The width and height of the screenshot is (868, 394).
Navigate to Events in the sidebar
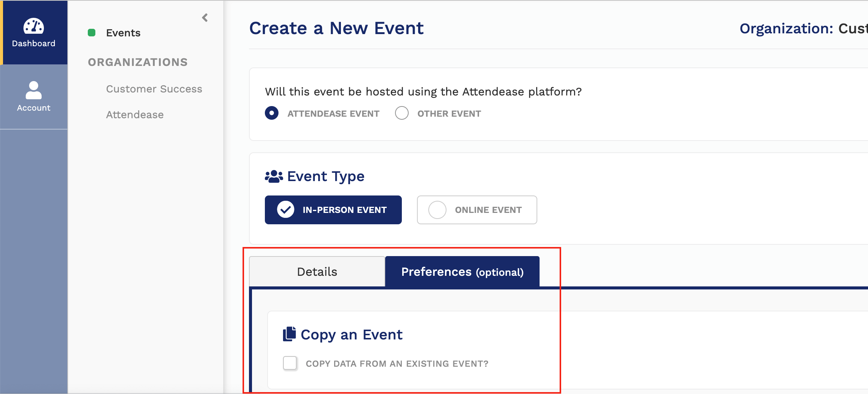pyautogui.click(x=123, y=33)
